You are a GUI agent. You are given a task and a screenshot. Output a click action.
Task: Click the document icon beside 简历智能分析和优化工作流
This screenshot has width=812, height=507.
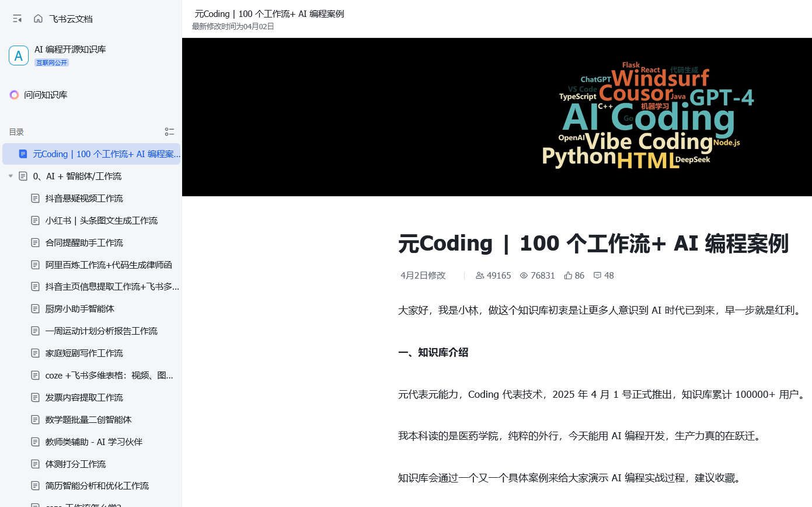tap(35, 486)
